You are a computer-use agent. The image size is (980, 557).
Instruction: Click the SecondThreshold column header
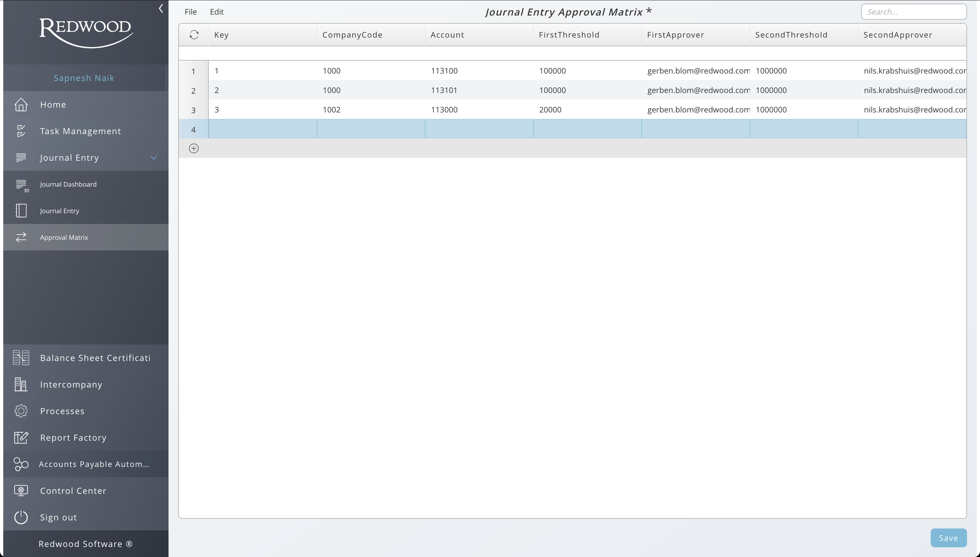(804, 35)
